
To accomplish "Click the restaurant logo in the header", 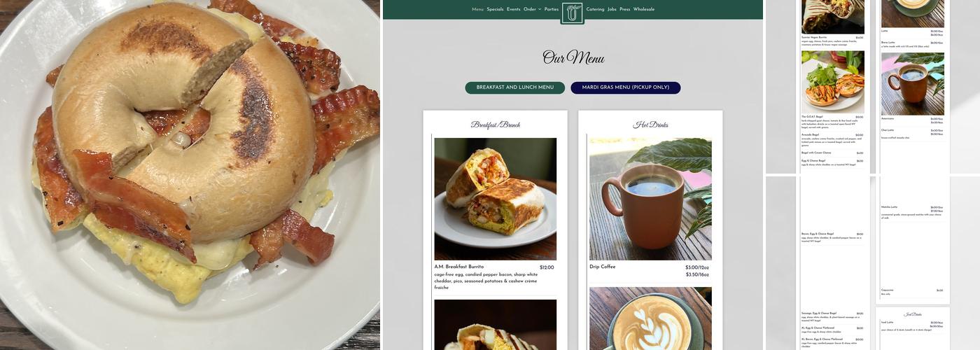I will click(x=572, y=13).
